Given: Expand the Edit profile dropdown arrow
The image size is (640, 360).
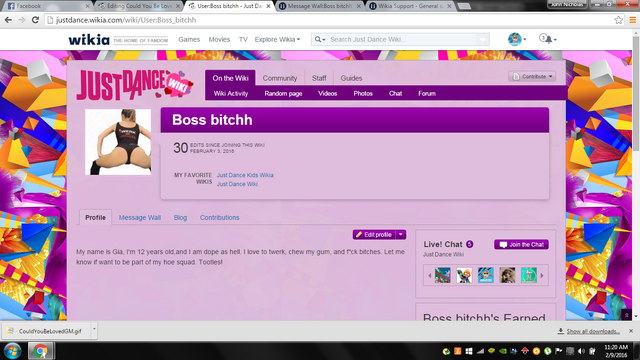Looking at the screenshot, I should 401,234.
